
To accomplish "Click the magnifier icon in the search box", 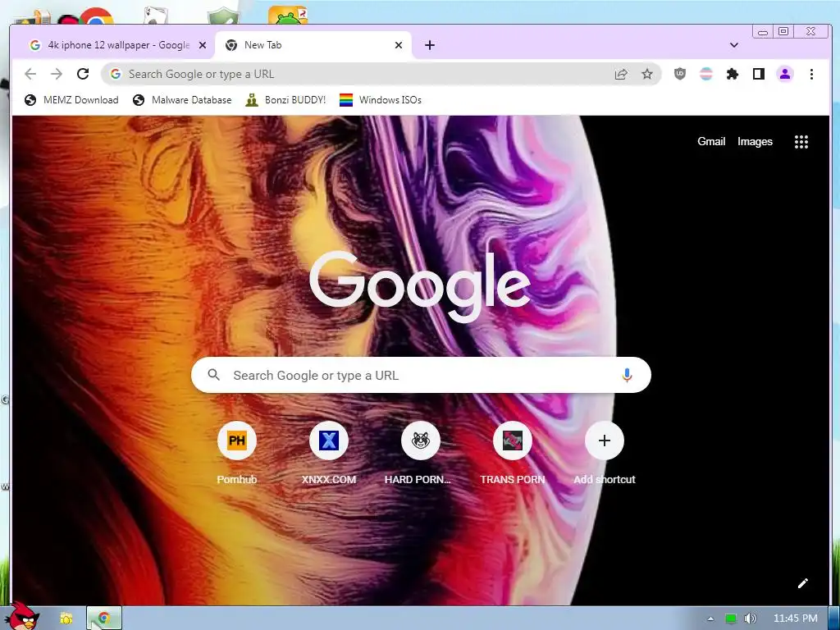I will pyautogui.click(x=214, y=375).
